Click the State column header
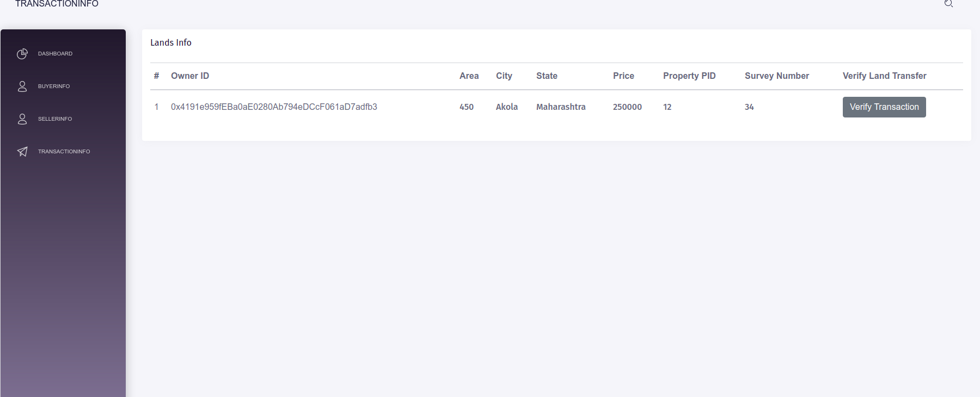980x397 pixels. (547, 76)
